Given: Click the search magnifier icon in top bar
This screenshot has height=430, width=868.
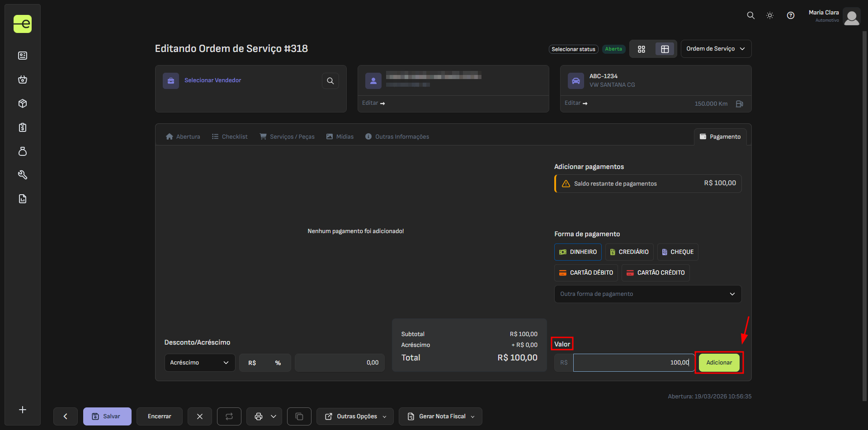Looking at the screenshot, I should click(x=750, y=15).
